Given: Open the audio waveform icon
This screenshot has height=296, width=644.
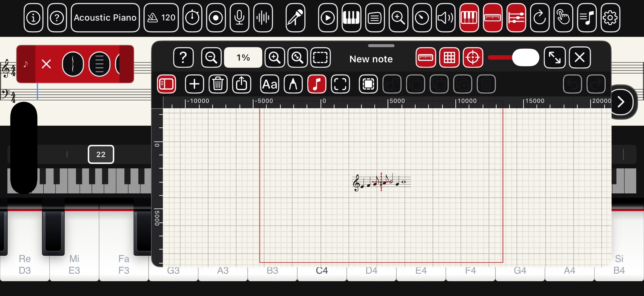Looking at the screenshot, I should [263, 18].
